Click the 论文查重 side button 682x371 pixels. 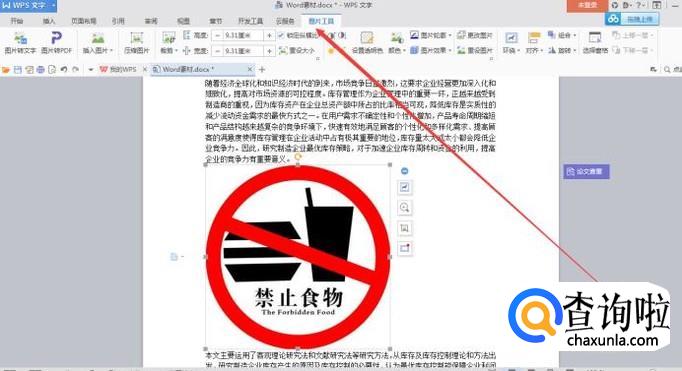[x=586, y=171]
